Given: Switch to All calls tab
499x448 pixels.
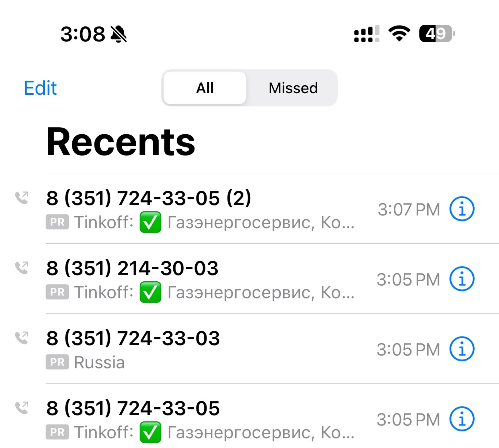Looking at the screenshot, I should click(205, 87).
